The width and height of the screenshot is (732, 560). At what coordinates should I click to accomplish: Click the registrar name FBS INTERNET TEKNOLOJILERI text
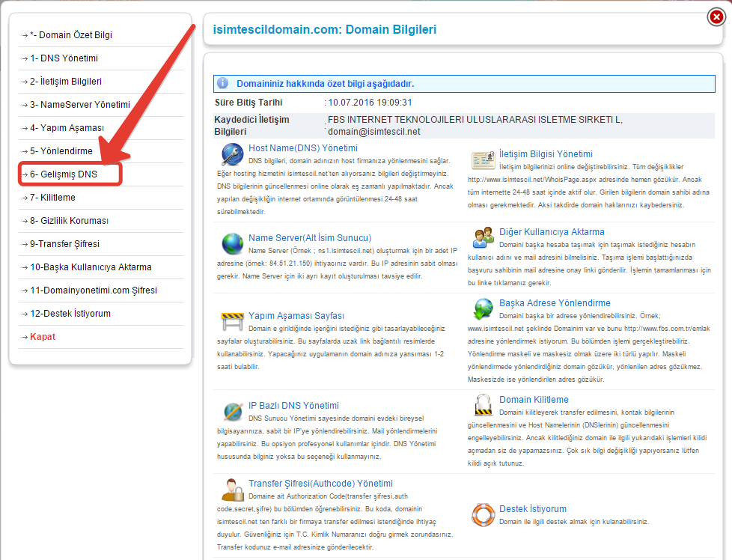[x=475, y=120]
